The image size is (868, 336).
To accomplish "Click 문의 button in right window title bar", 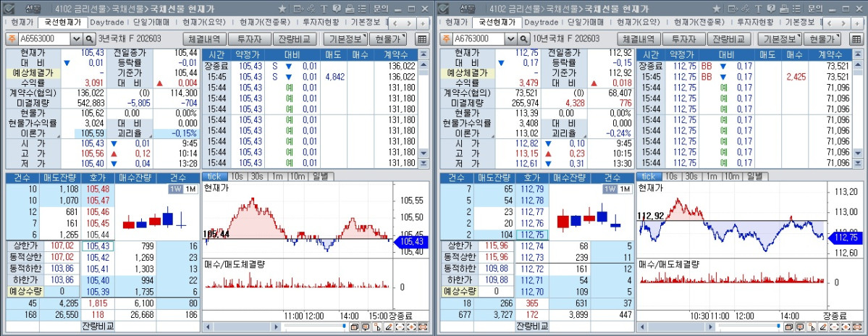I will (x=815, y=9).
